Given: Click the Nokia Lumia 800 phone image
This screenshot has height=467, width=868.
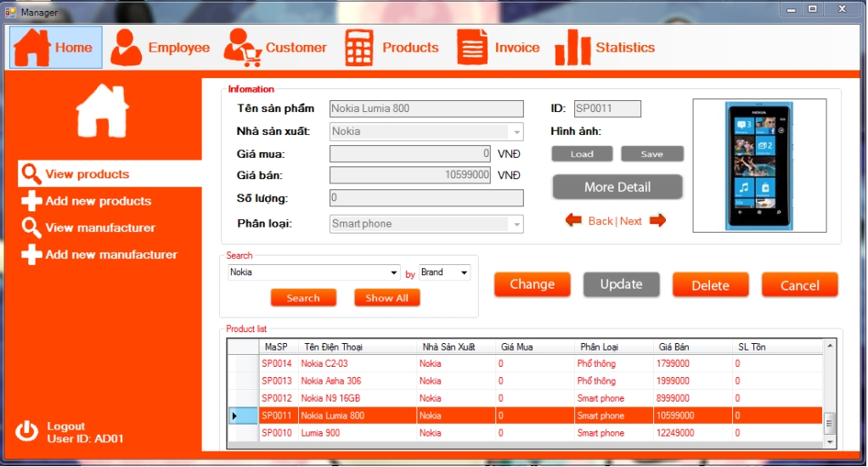Looking at the screenshot, I should 759,166.
